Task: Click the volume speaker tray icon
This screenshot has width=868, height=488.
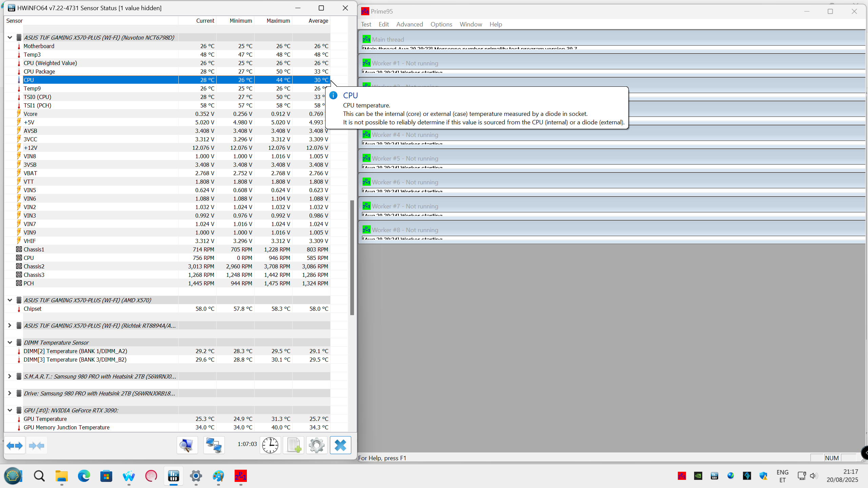Action: pyautogui.click(x=813, y=476)
